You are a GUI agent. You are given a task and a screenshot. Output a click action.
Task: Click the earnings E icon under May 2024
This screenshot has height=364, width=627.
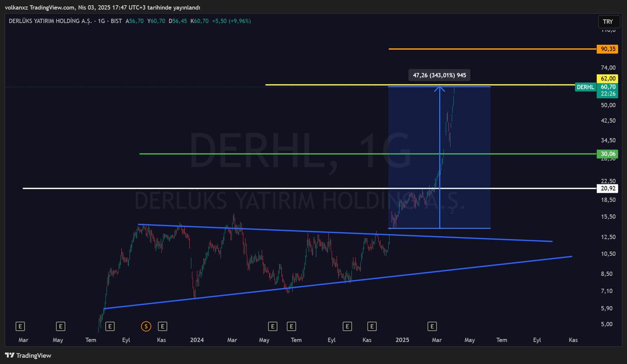[x=272, y=325]
